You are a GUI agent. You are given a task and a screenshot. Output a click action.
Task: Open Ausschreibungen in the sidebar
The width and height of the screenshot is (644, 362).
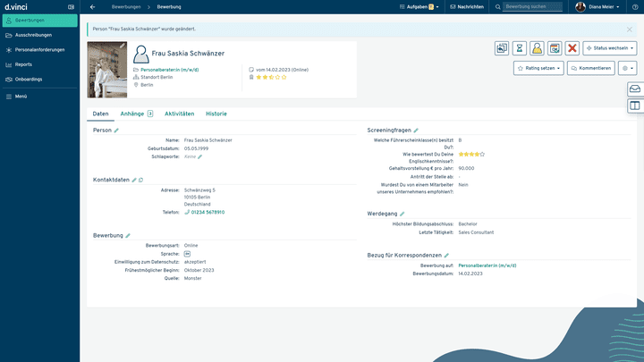pos(39,35)
